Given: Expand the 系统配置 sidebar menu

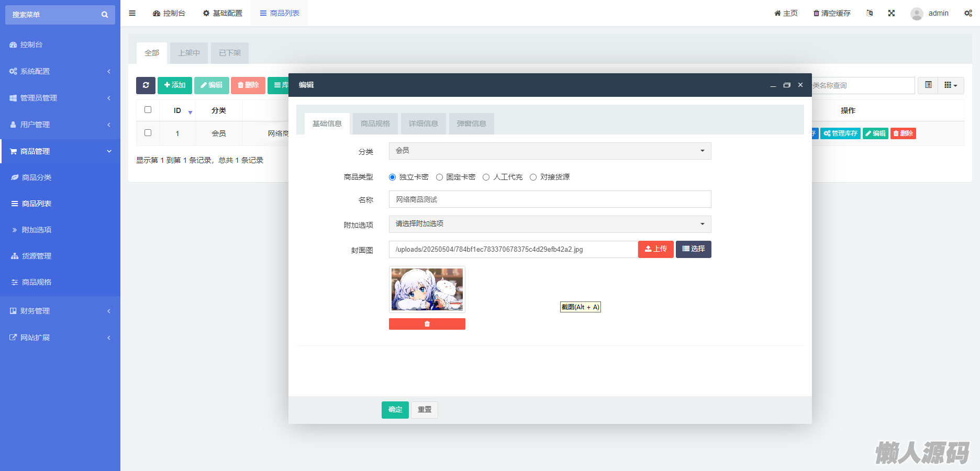Looking at the screenshot, I should 60,71.
